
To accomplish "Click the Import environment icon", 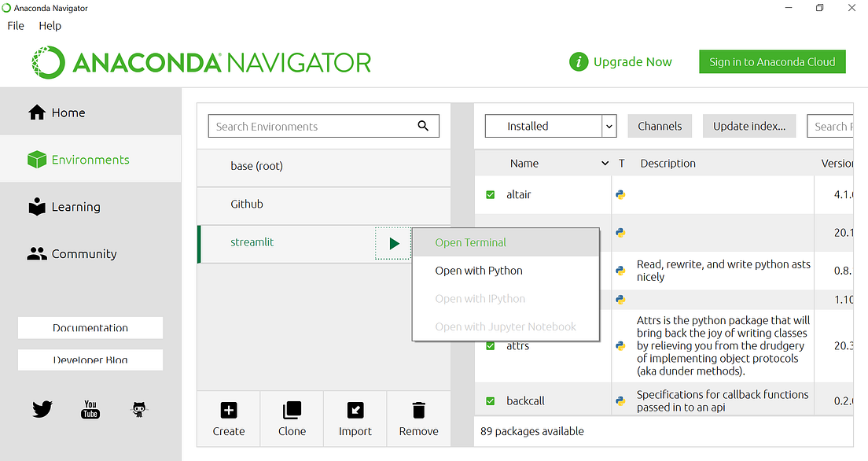I will (x=355, y=410).
